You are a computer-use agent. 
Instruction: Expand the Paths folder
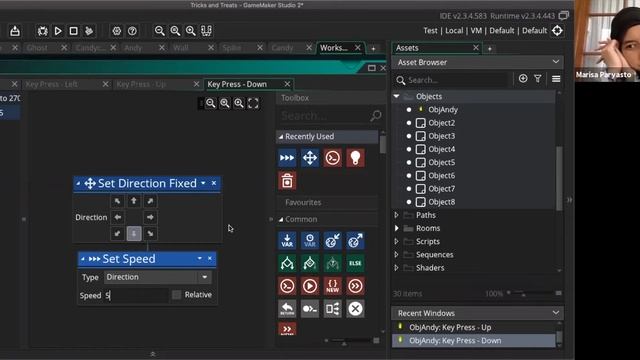[x=396, y=215]
